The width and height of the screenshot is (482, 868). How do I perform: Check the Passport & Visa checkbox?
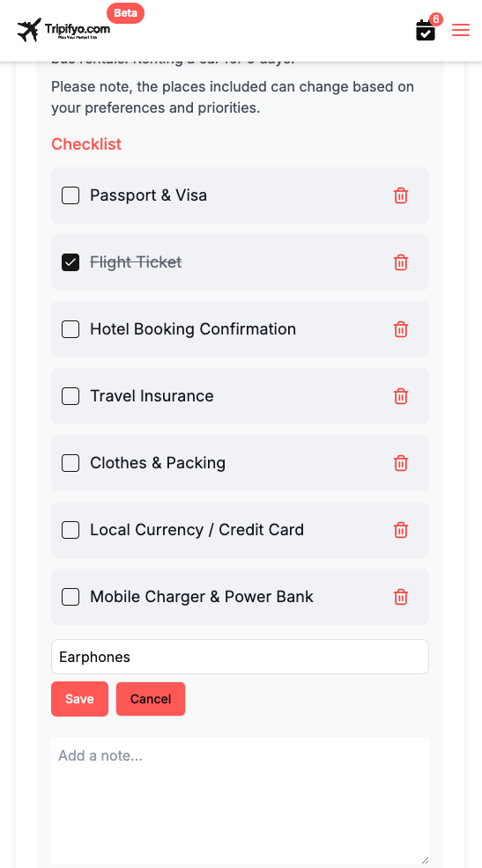70,195
